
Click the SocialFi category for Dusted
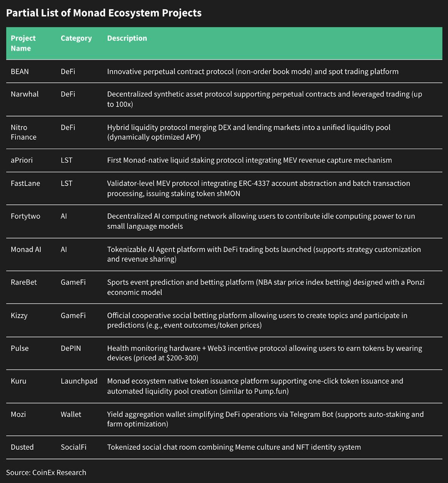74,447
